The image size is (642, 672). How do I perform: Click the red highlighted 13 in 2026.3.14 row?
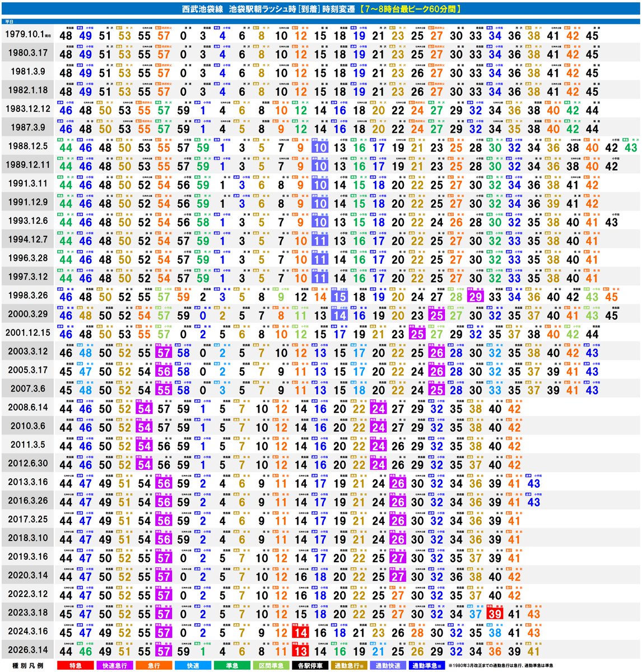coord(300,651)
